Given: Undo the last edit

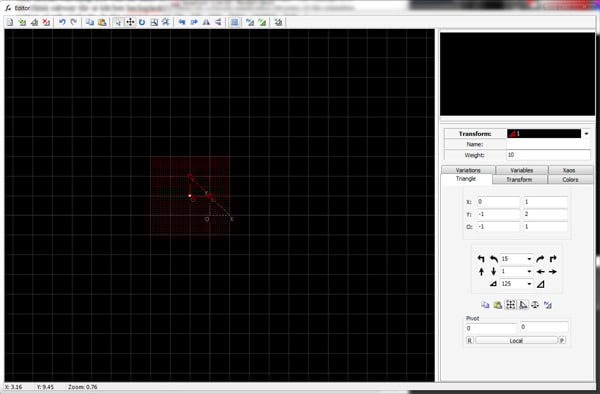Looking at the screenshot, I should [x=62, y=22].
